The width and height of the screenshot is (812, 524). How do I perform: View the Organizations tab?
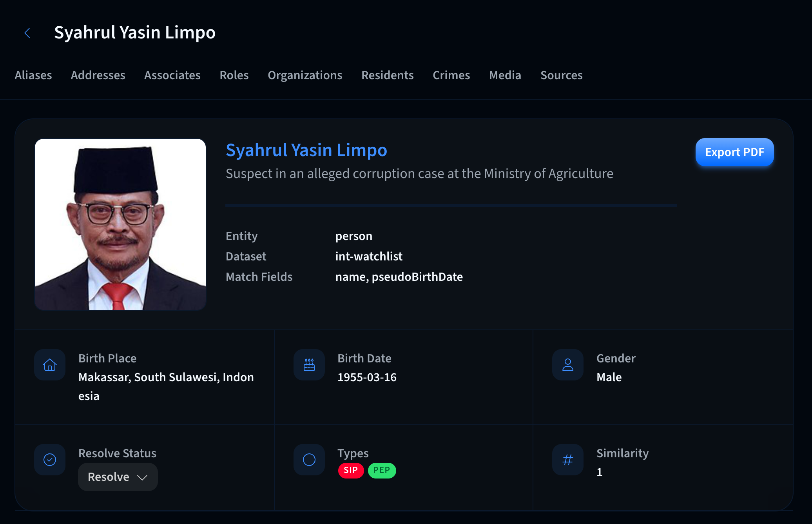click(x=305, y=75)
